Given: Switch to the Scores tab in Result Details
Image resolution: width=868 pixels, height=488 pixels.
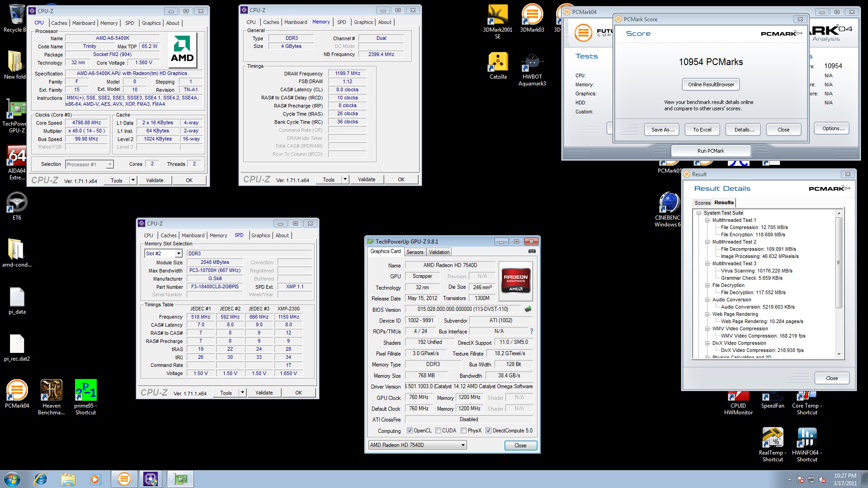Looking at the screenshot, I should (703, 203).
